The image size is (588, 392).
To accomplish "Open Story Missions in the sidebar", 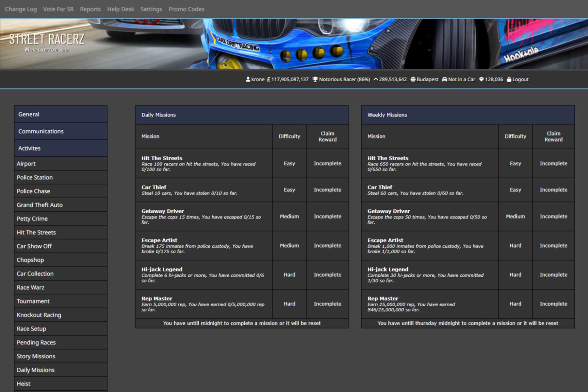I will tap(61, 356).
